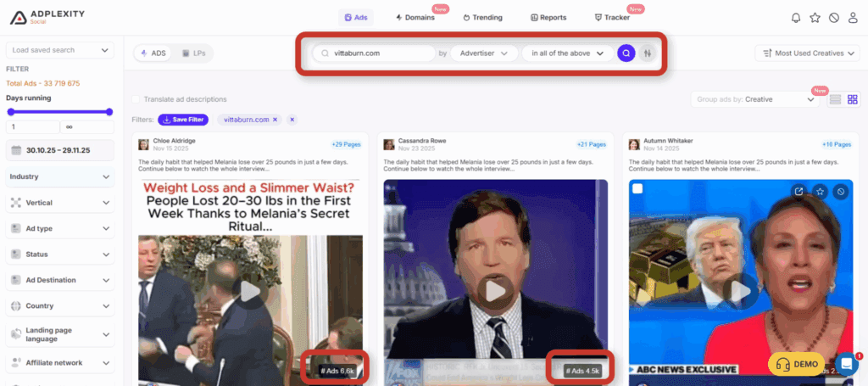Screen dimensions: 868x386
Task: Clear all filters x button
Action: pos(292,120)
